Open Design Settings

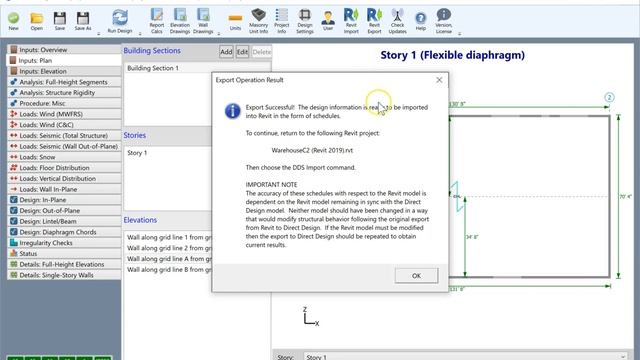pyautogui.click(x=304, y=21)
